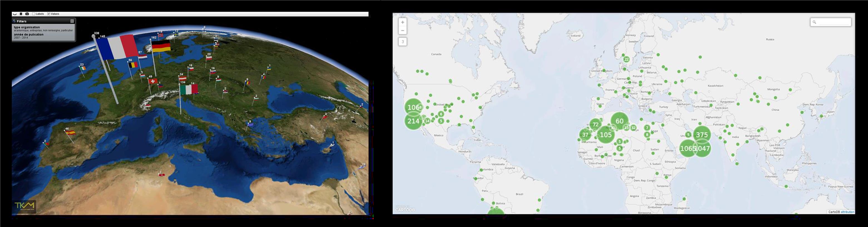Click the 72 cluster bubble

click(595, 124)
